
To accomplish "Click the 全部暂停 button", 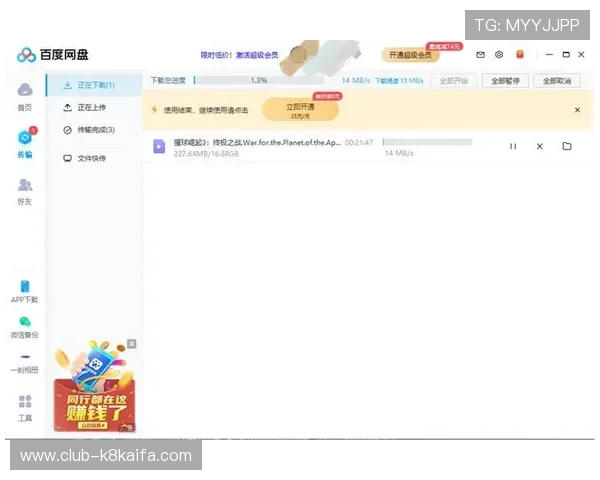I will pos(505,81).
